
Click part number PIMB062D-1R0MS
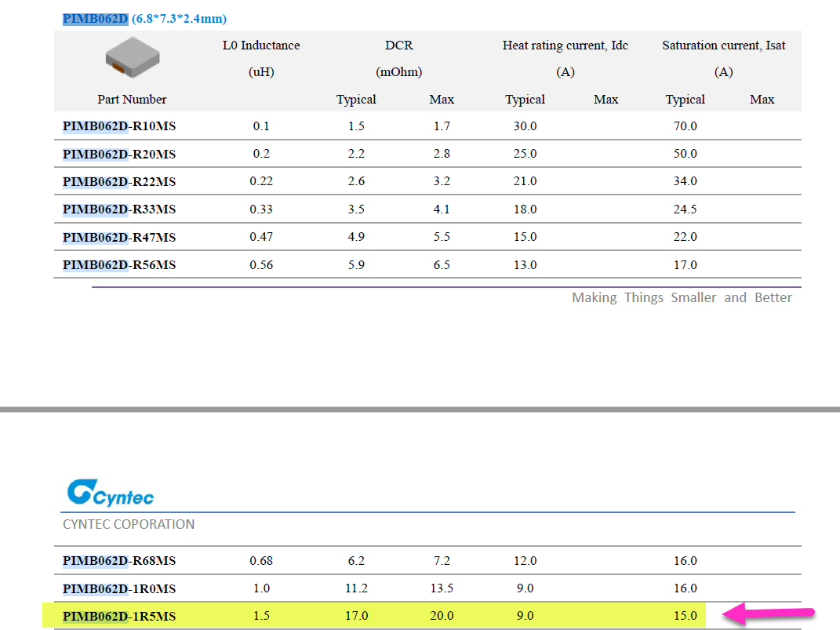tap(119, 588)
